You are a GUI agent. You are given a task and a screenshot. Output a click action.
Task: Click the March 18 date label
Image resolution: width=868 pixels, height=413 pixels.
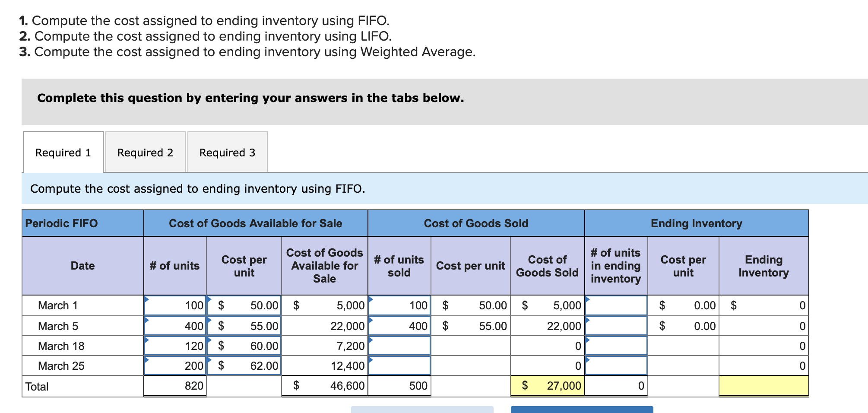[x=61, y=346]
